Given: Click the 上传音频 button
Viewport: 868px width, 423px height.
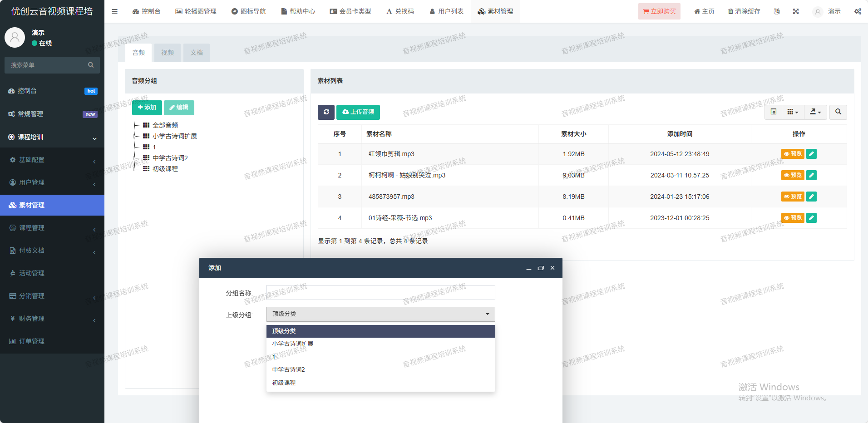Looking at the screenshot, I should 358,112.
